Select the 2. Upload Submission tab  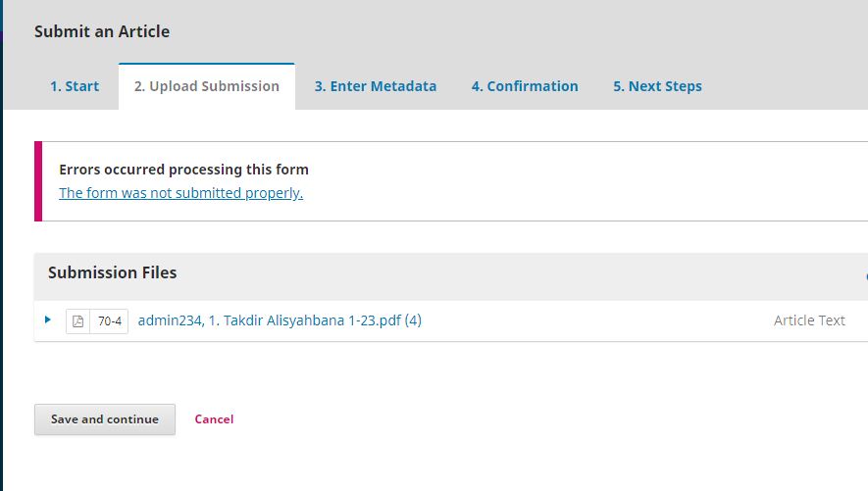point(207,86)
